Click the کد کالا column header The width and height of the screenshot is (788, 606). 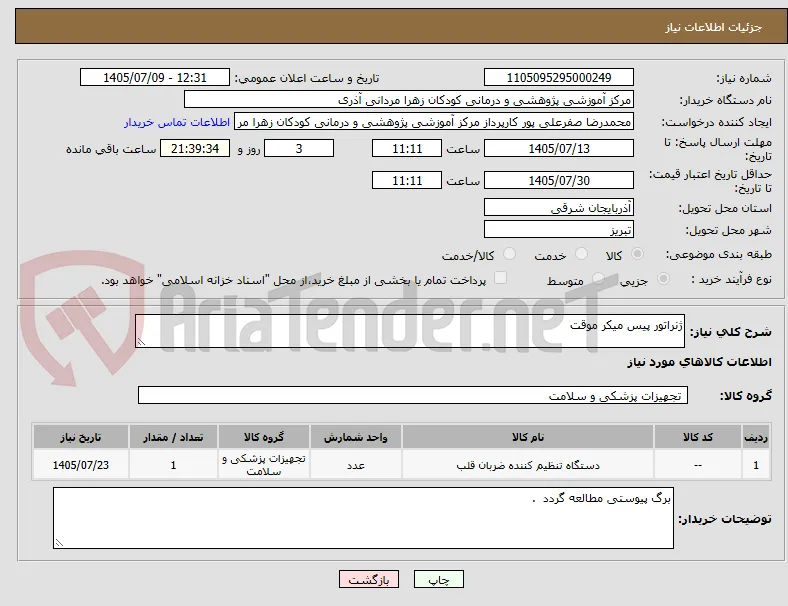(x=698, y=437)
